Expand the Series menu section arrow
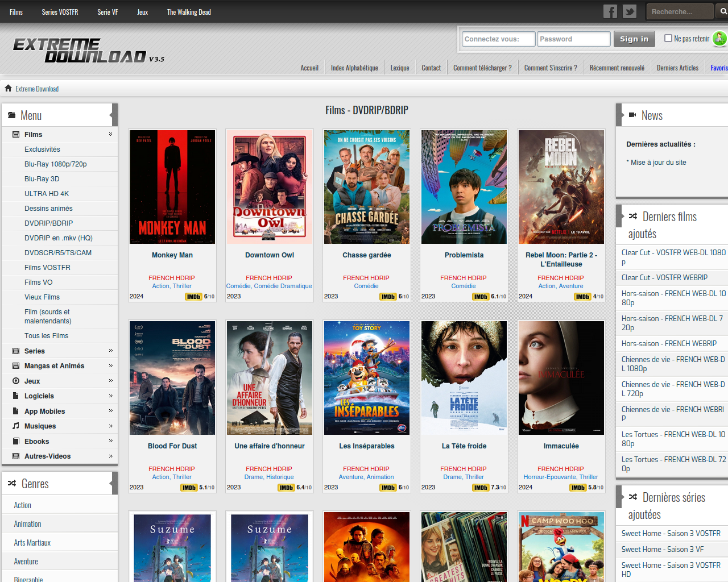The image size is (728, 582). coord(110,351)
